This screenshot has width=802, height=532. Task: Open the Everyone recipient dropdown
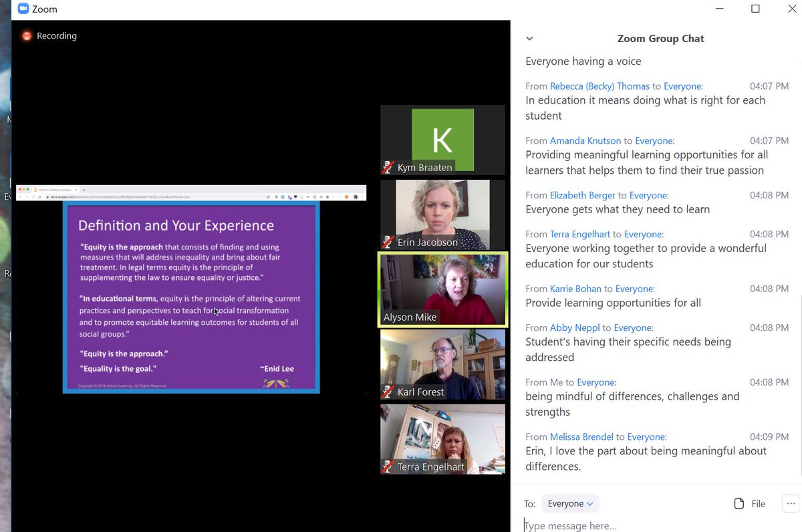coord(569,503)
